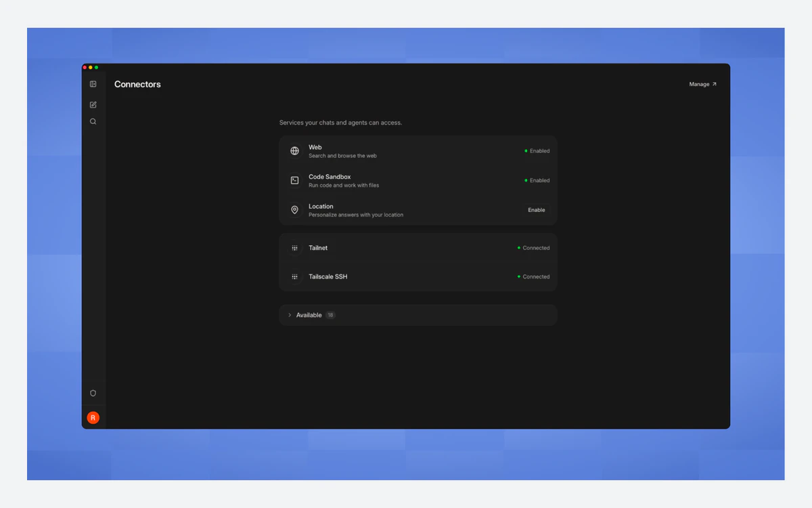The width and height of the screenshot is (812, 508).
Task: Open search from sidebar magnifier icon
Action: click(x=93, y=122)
